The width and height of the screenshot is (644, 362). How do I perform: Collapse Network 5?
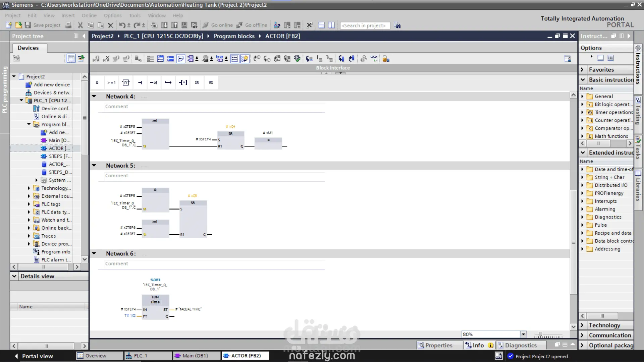click(94, 165)
